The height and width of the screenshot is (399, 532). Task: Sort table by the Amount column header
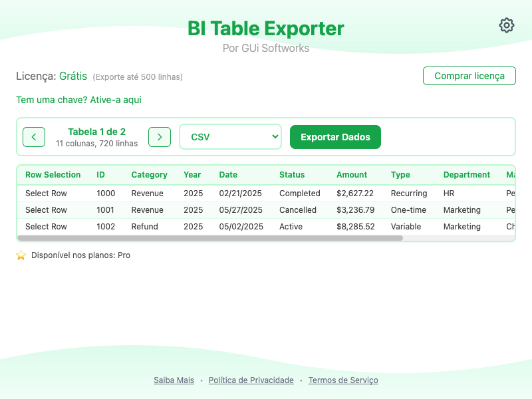pyautogui.click(x=352, y=175)
